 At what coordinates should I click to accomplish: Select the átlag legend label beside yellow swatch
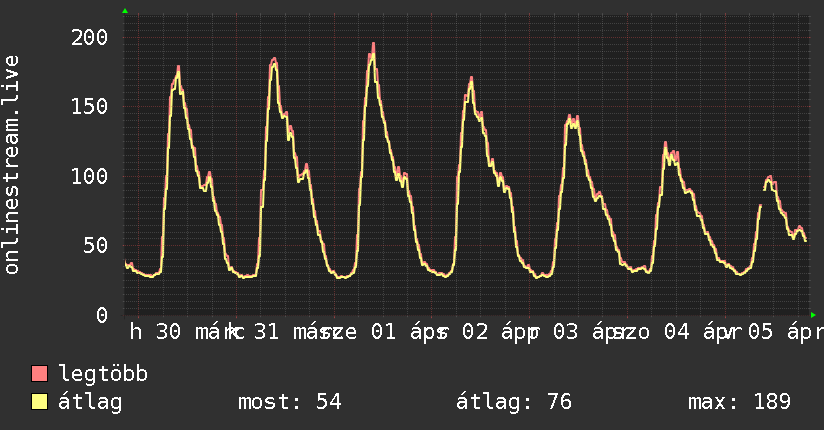[90, 402]
